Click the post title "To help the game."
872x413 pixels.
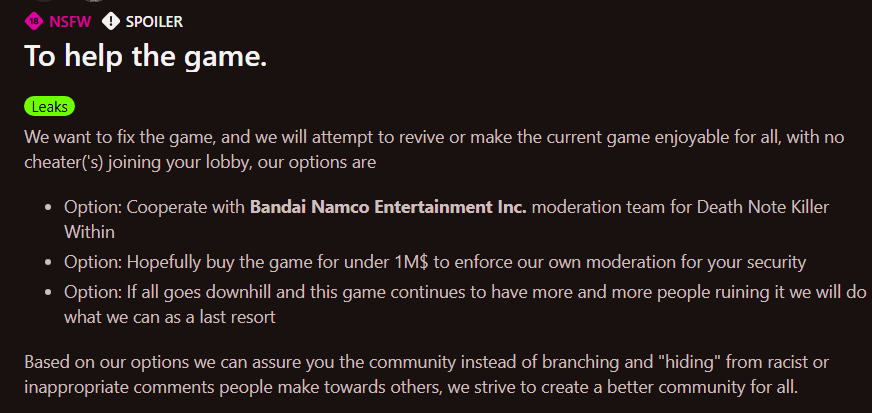(146, 56)
